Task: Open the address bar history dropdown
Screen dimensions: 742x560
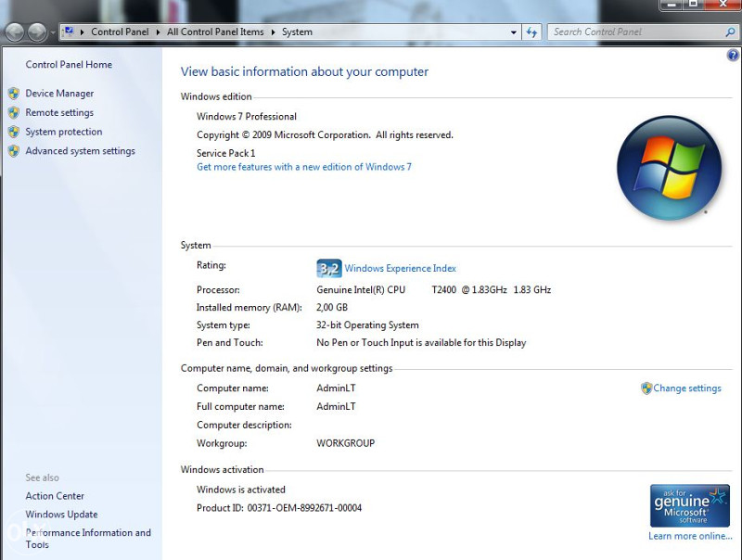Action: 514,32
